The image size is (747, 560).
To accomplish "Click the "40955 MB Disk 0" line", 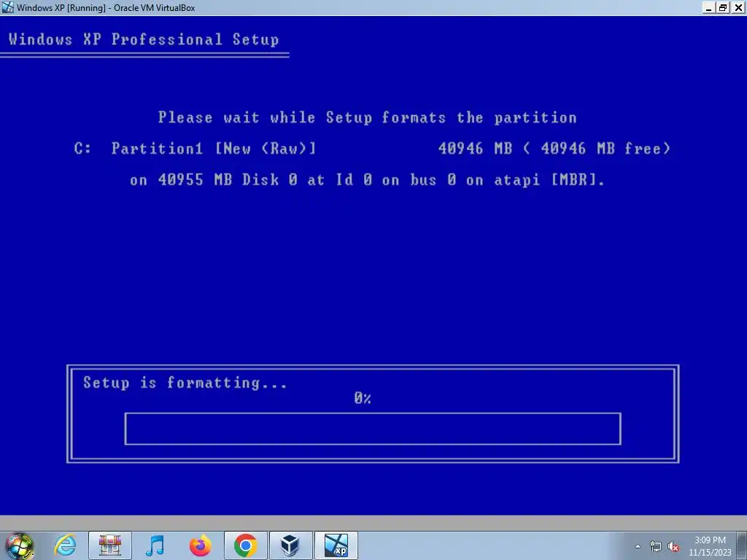I will click(368, 180).
